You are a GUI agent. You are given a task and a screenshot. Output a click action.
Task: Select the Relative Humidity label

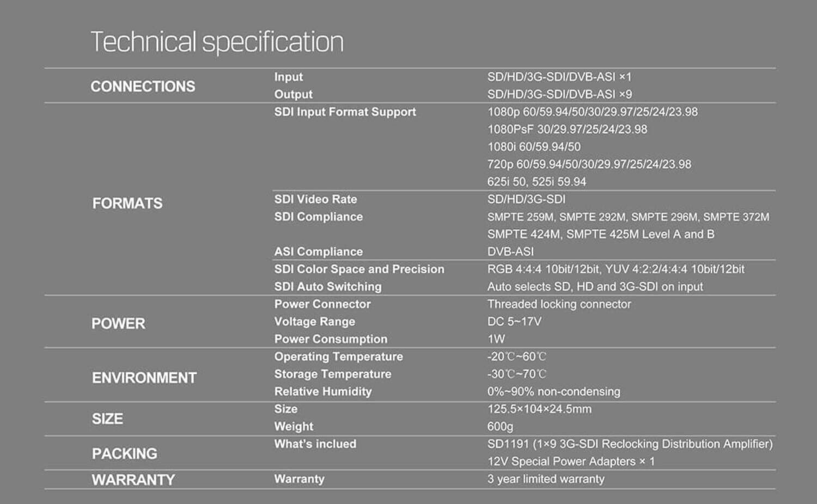click(323, 391)
